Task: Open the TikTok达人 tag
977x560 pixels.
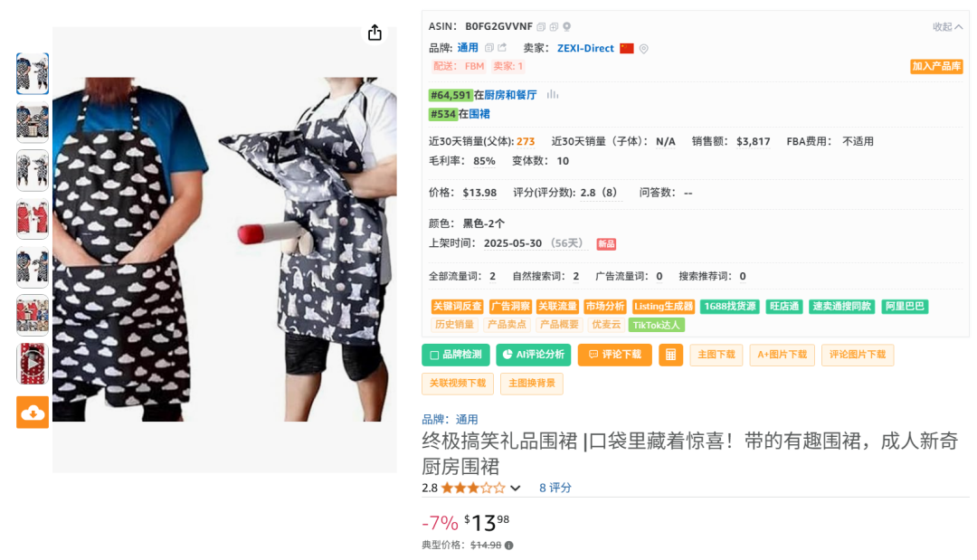Action: 656,325
